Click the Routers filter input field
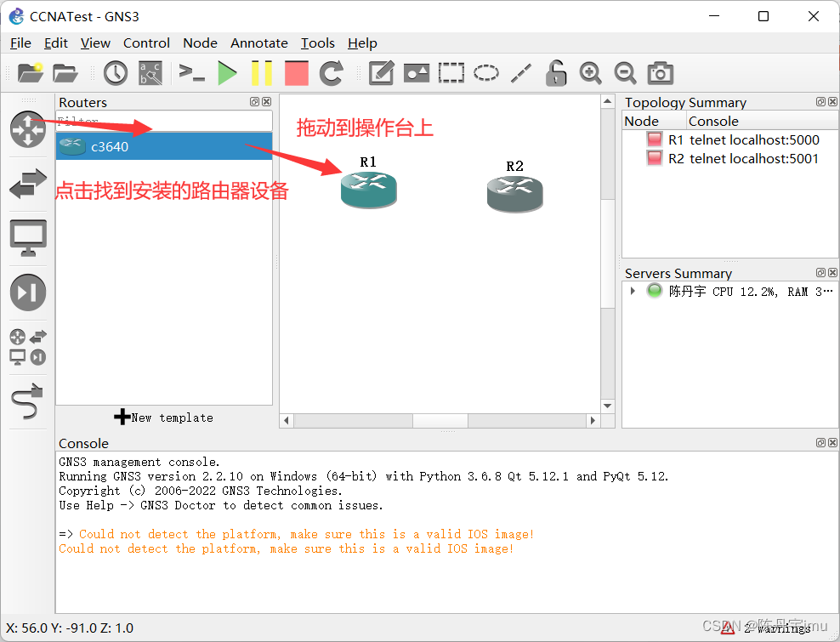 point(164,121)
